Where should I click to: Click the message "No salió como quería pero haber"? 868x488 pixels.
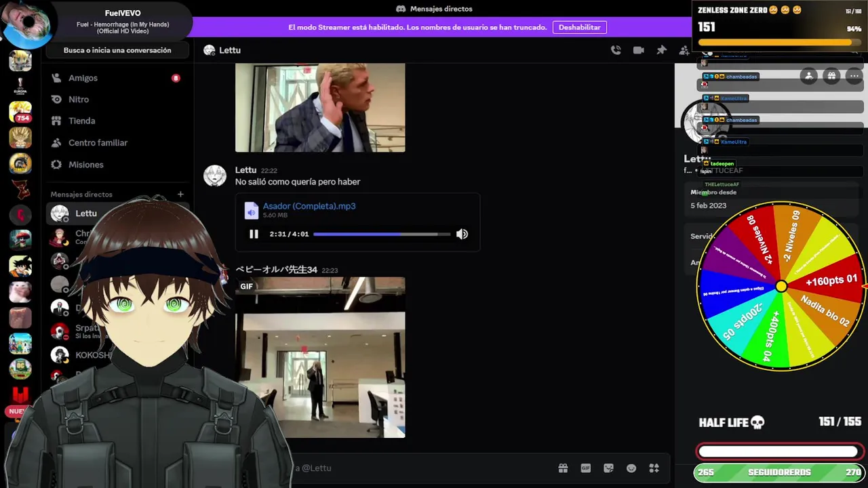(x=298, y=182)
